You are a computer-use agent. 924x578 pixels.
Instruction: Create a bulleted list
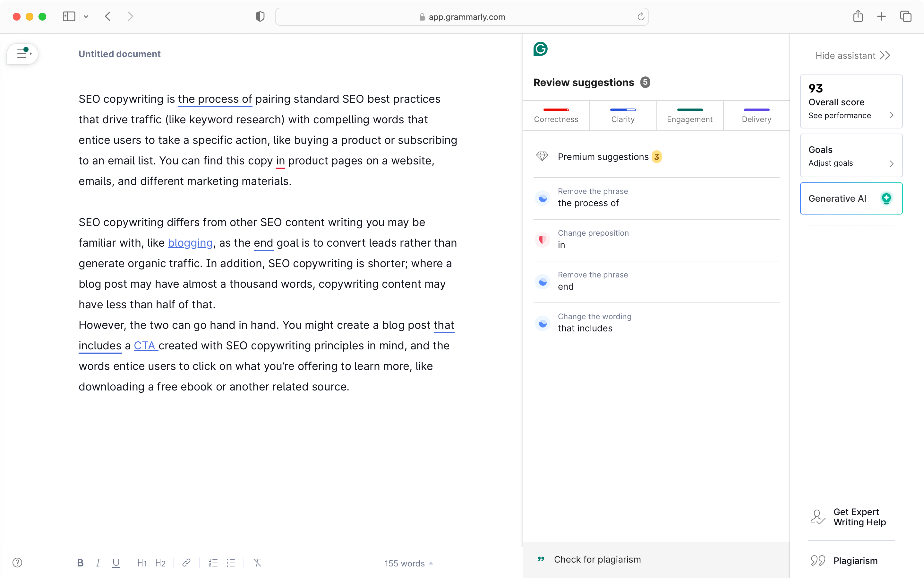pos(231,563)
